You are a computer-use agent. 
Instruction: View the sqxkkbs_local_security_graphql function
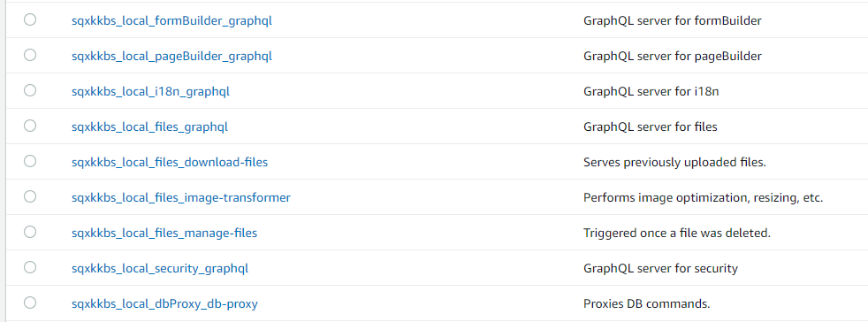pos(160,269)
